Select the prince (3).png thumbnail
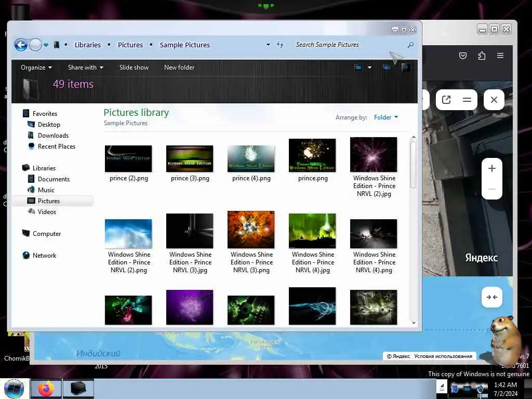 [x=190, y=159]
